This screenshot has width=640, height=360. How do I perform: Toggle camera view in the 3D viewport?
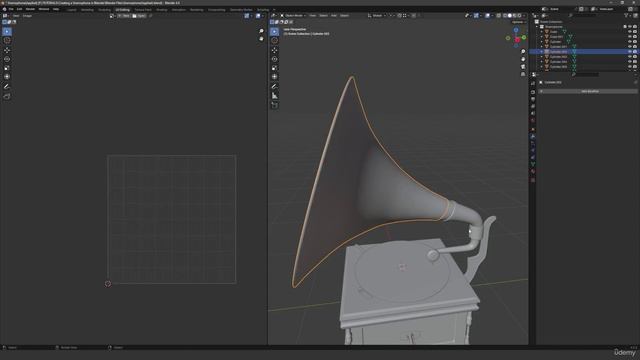click(523, 67)
